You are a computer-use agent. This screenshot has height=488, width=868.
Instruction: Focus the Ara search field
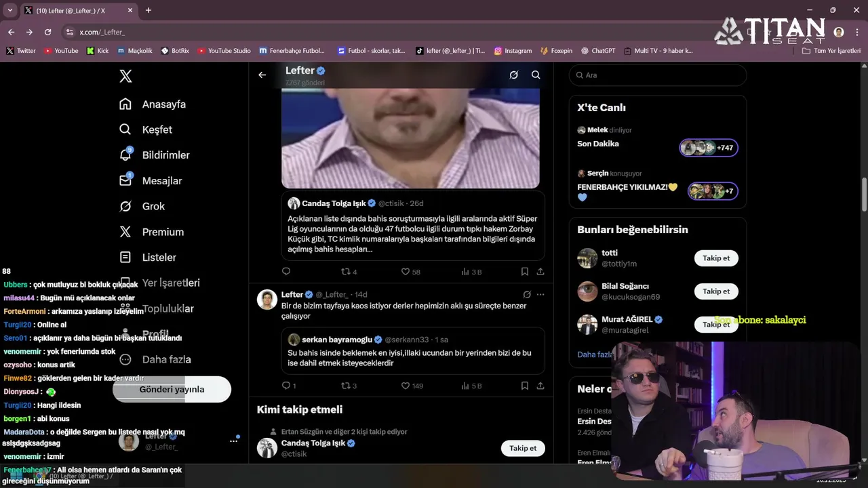[658, 75]
